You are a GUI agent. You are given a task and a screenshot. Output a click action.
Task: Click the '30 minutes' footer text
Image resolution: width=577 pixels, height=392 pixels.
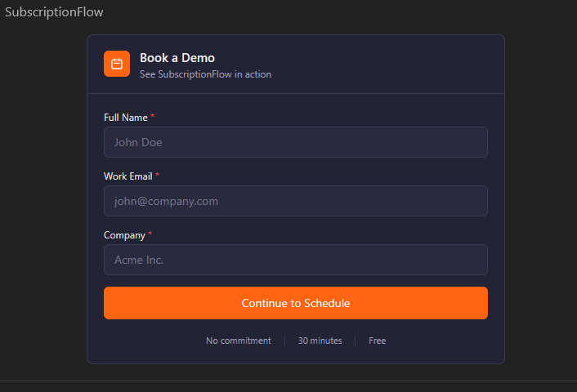point(320,341)
